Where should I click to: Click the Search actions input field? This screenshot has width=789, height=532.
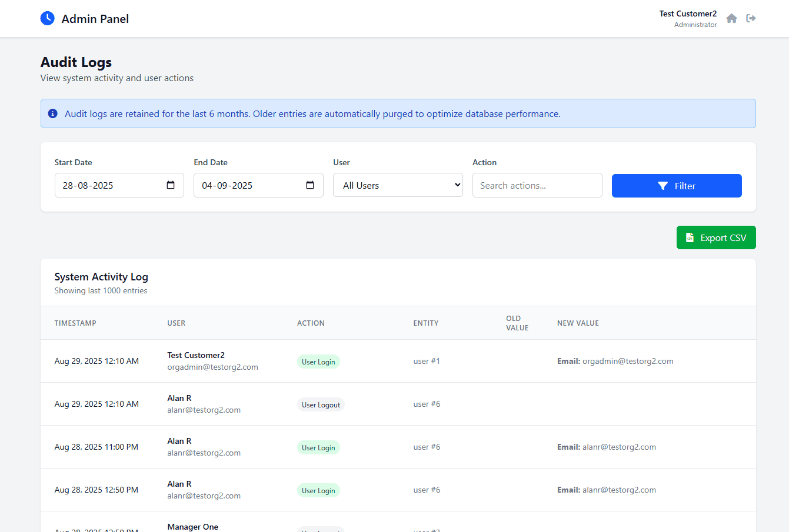point(537,185)
